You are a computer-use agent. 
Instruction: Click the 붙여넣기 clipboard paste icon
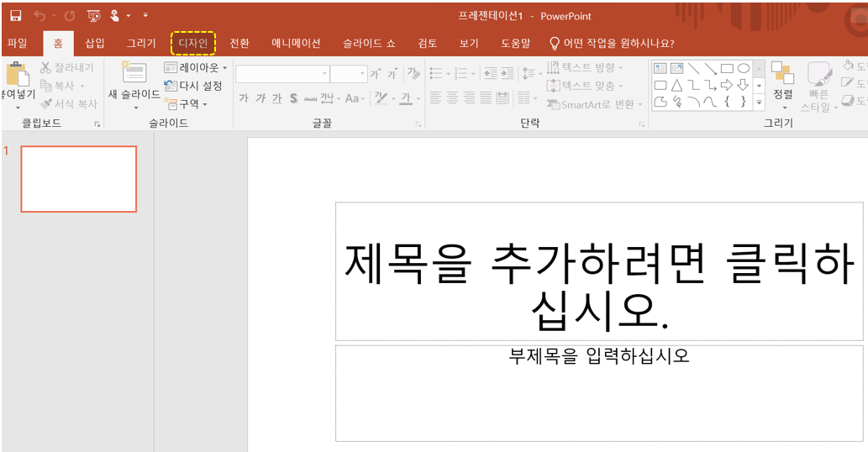17,73
